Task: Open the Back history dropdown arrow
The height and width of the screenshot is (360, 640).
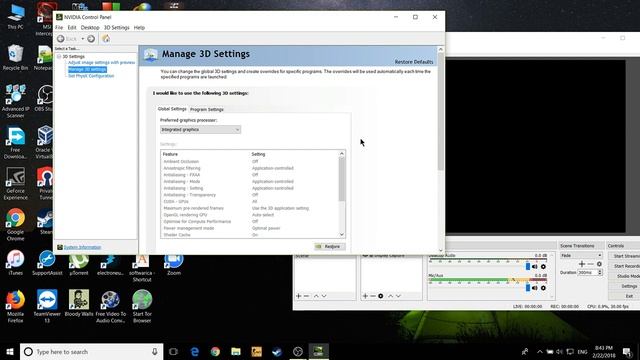Action: [82, 39]
